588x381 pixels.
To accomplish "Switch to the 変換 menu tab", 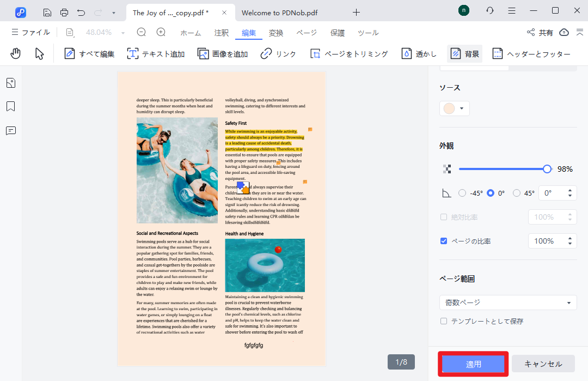I will (276, 33).
